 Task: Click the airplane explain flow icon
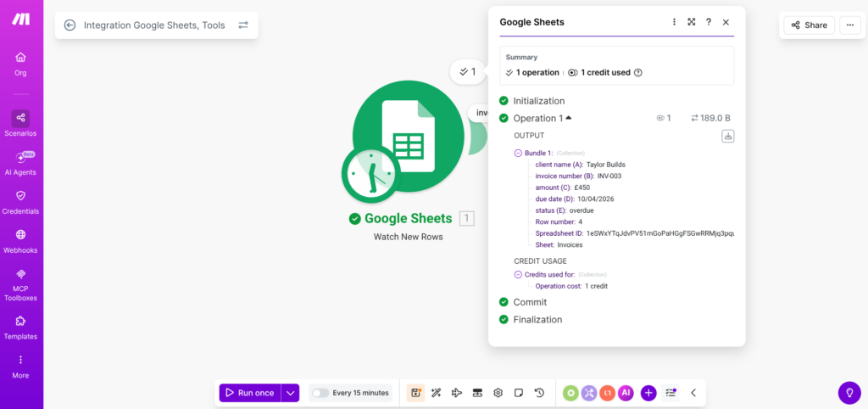point(457,393)
